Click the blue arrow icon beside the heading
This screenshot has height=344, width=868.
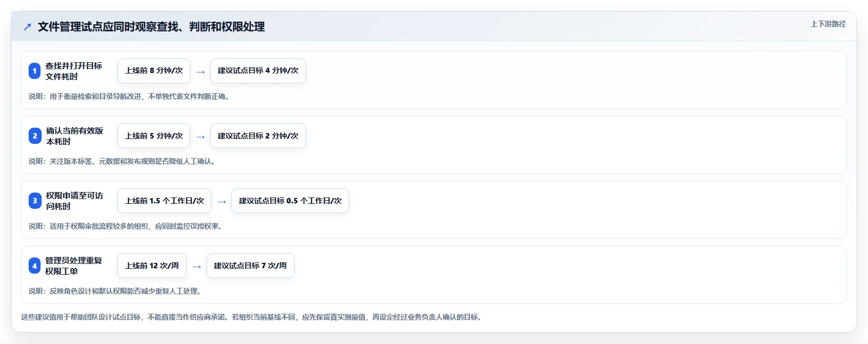point(28,27)
